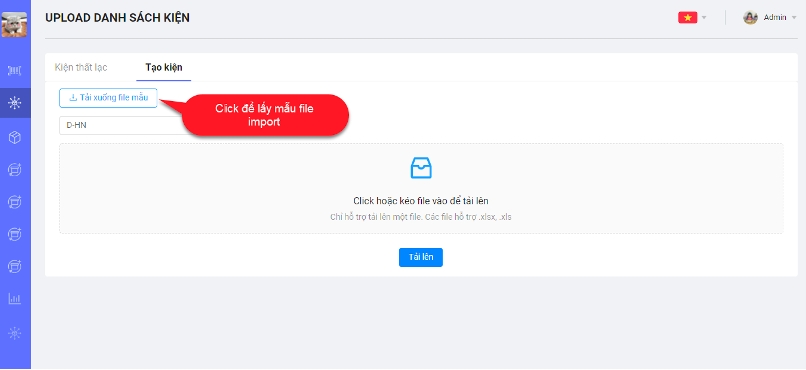The width and height of the screenshot is (806, 370).
Task: Open the barcode scanner sidebar icon
Action: 15,71
